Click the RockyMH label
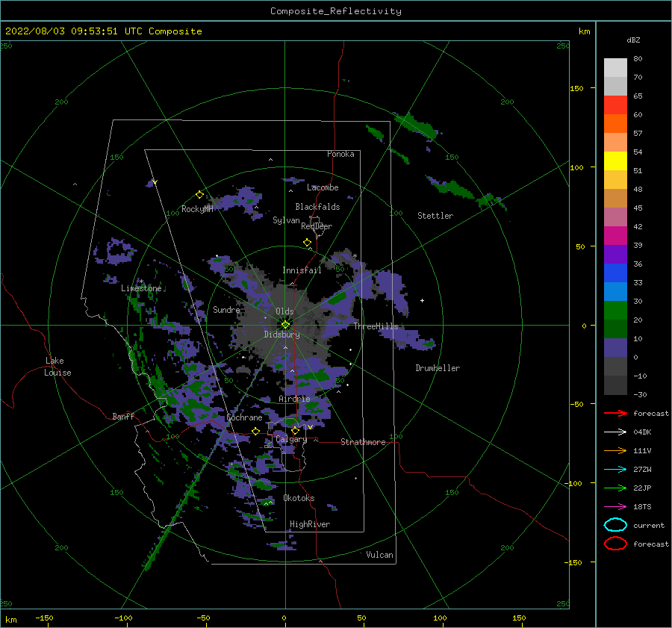 click(197, 209)
